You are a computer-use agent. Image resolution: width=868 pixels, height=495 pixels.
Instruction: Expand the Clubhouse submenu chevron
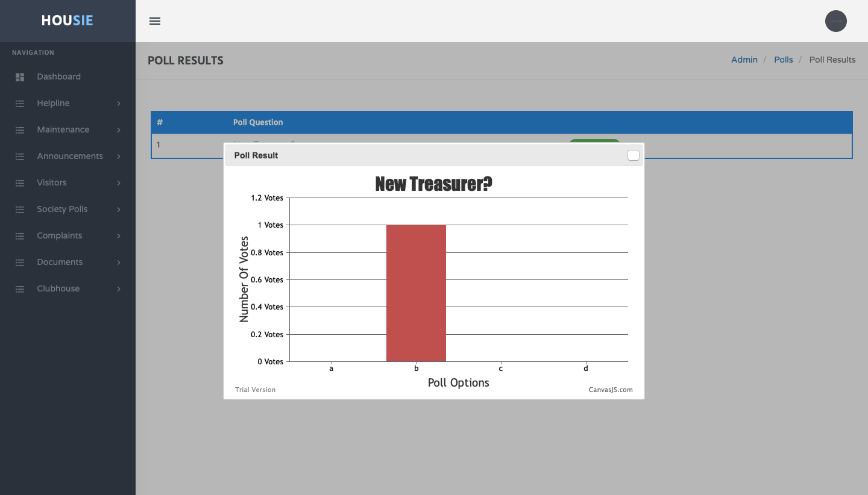pyautogui.click(x=119, y=289)
